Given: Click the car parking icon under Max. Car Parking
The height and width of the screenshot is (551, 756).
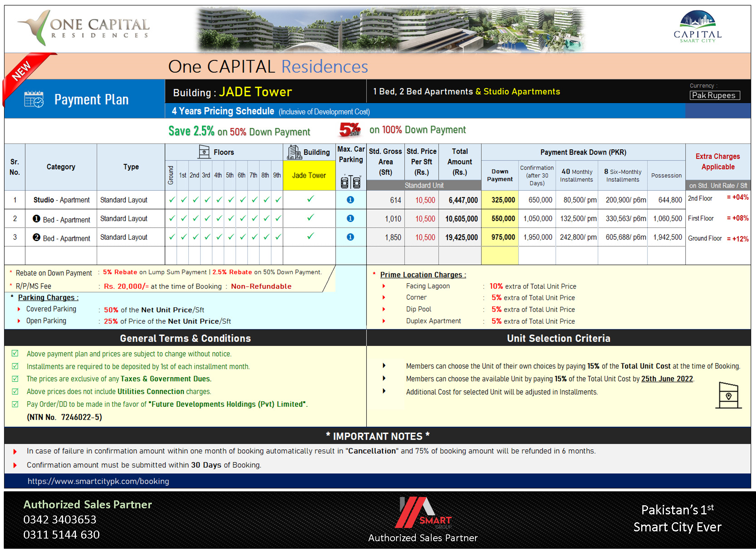Looking at the screenshot, I should [350, 182].
